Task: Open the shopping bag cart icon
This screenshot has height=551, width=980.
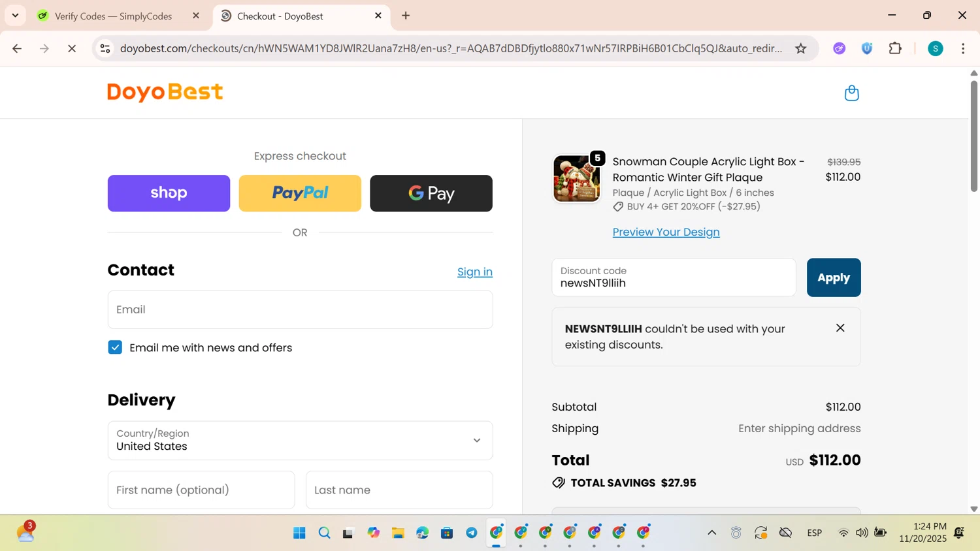Action: point(851,93)
